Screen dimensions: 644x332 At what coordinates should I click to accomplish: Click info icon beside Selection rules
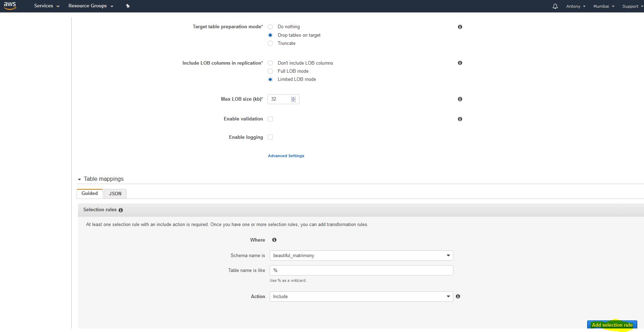pos(121,210)
